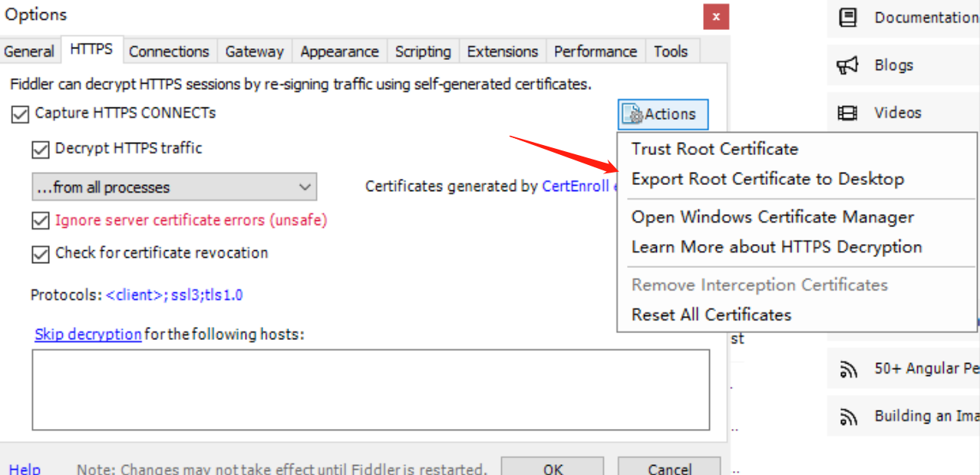Image resolution: width=980 pixels, height=475 pixels.
Task: Select Export Root Certificate to Desktop
Action: [x=797, y=179]
